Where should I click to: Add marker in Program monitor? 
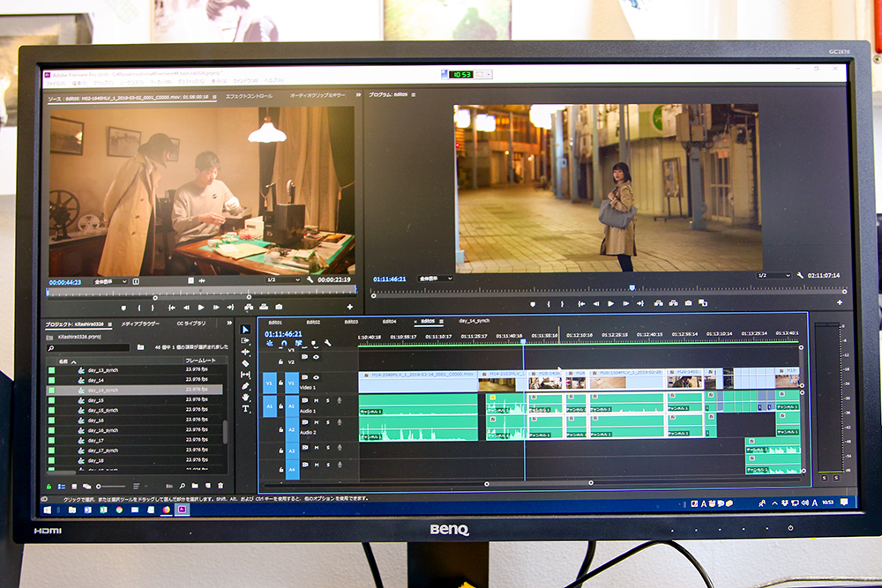(x=533, y=304)
